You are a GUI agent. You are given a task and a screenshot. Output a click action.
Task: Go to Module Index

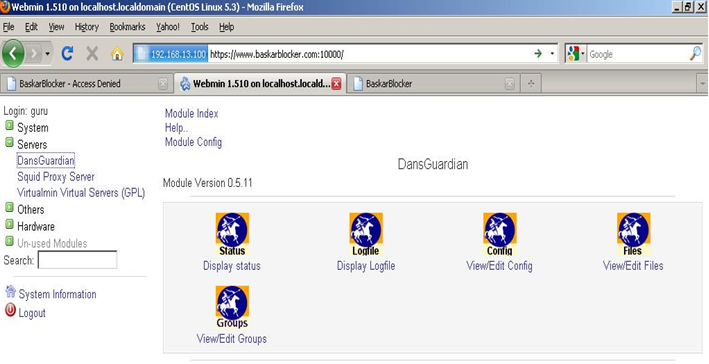[191, 113]
